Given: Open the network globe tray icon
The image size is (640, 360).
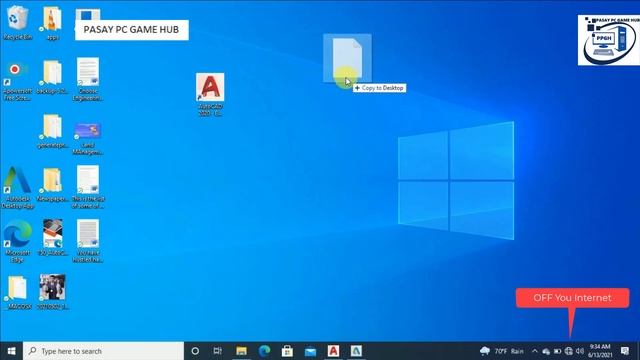Looking at the screenshot, I should tap(569, 351).
